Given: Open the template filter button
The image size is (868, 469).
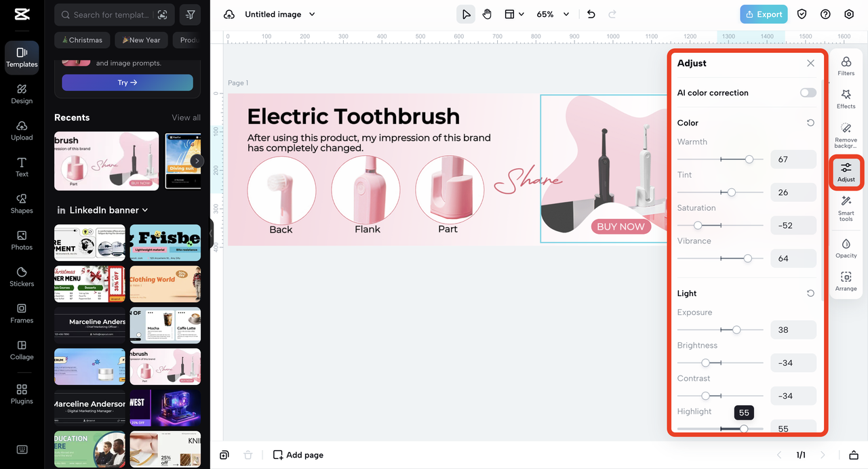Looking at the screenshot, I should pos(191,14).
